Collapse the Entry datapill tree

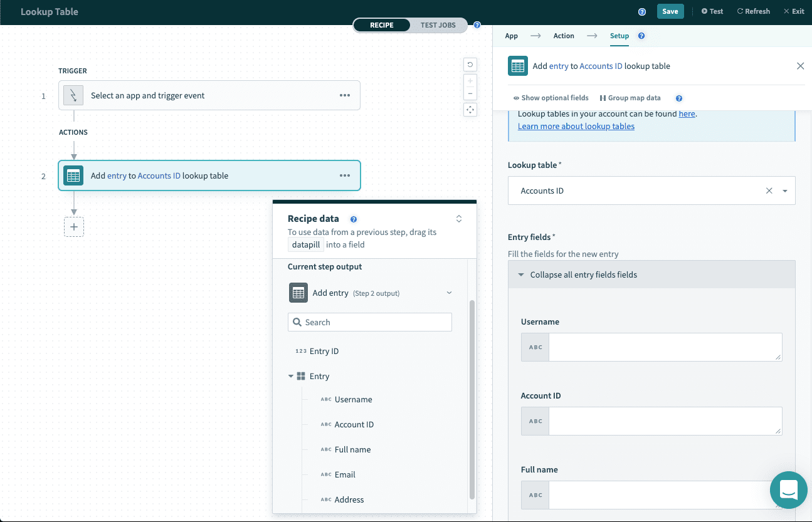290,376
